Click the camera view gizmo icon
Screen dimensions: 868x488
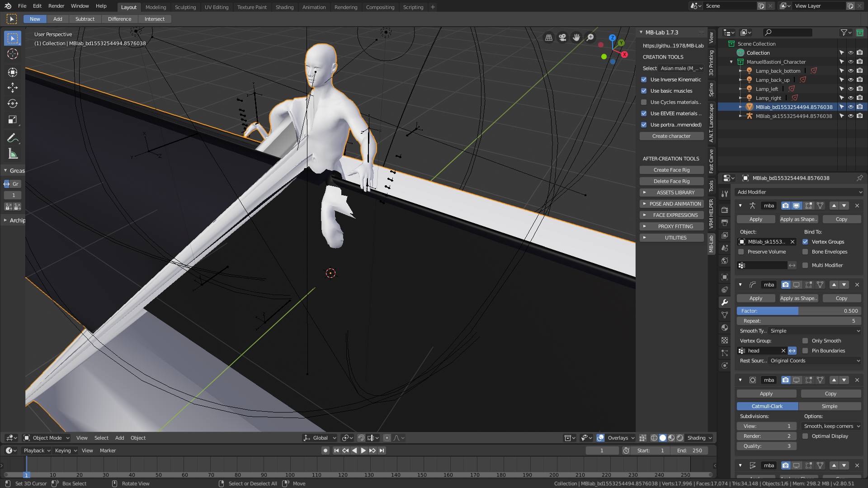pyautogui.click(x=562, y=38)
